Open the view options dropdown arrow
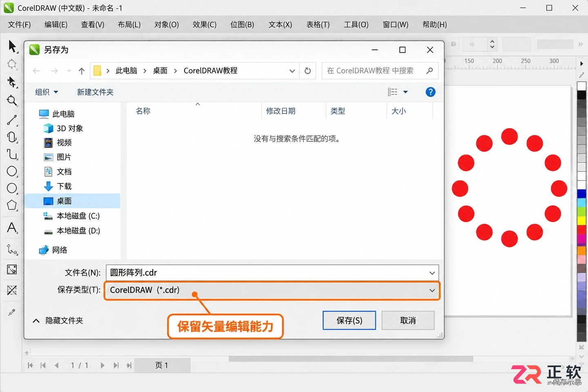Image resolution: width=588 pixels, height=392 pixels. tap(405, 92)
